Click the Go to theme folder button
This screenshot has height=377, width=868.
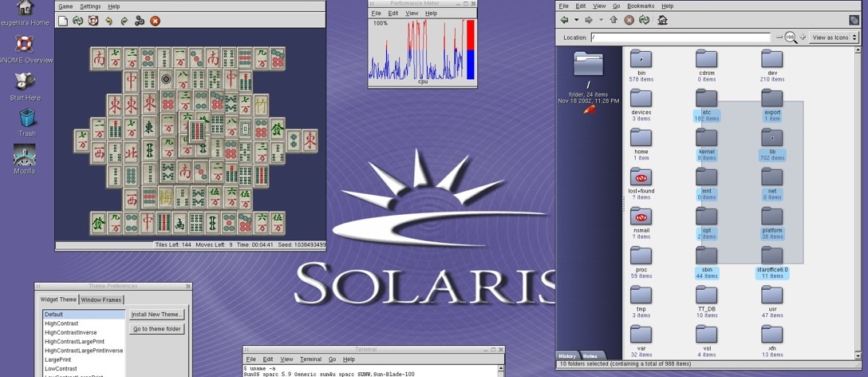click(x=156, y=329)
